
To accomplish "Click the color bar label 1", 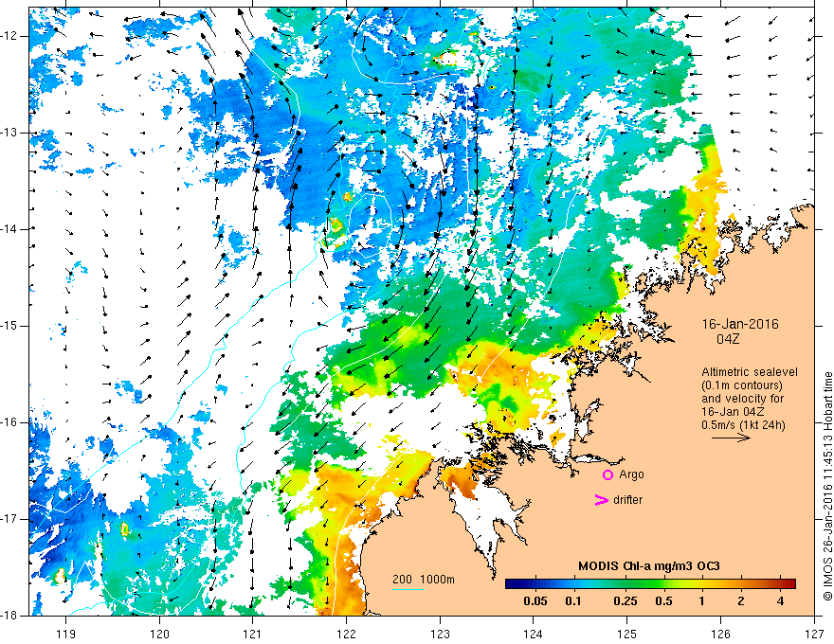I will 702,601.
